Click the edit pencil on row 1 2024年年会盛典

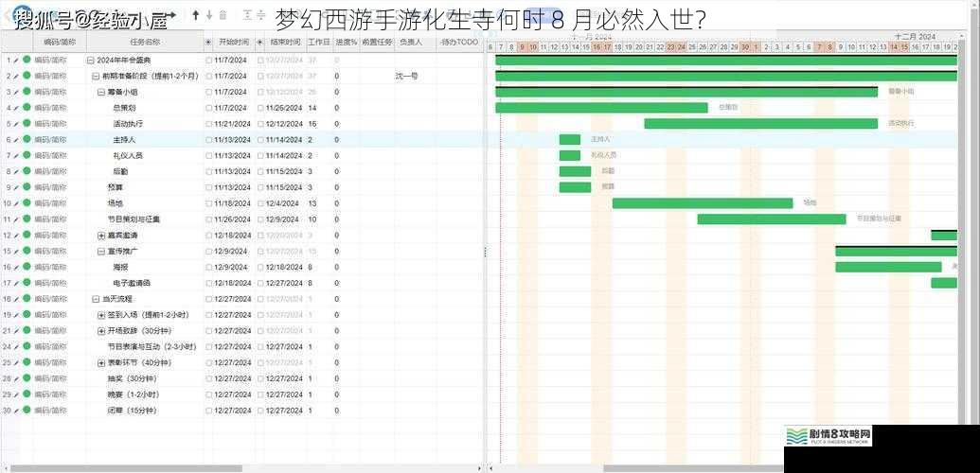coord(16,61)
